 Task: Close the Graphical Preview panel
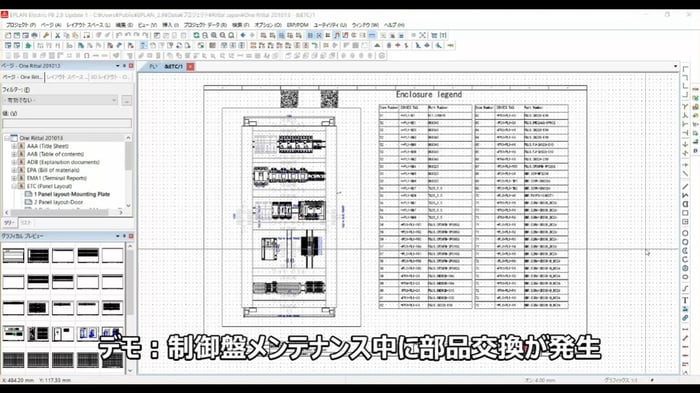(131, 236)
